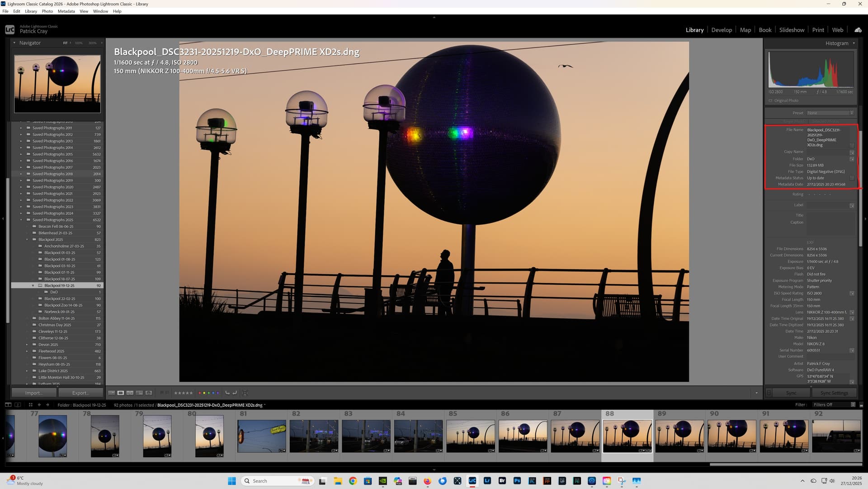Click the People view icon
The height and width of the screenshot is (489, 868).
149,393
